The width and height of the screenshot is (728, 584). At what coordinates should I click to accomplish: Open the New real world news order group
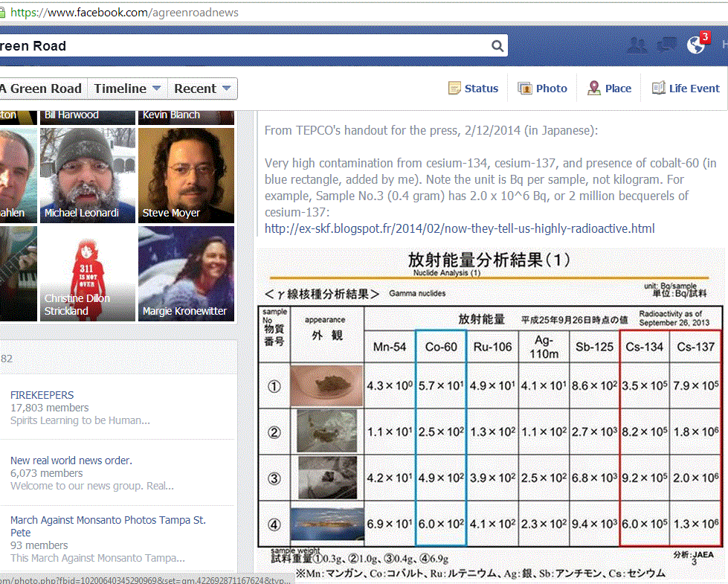point(71,461)
